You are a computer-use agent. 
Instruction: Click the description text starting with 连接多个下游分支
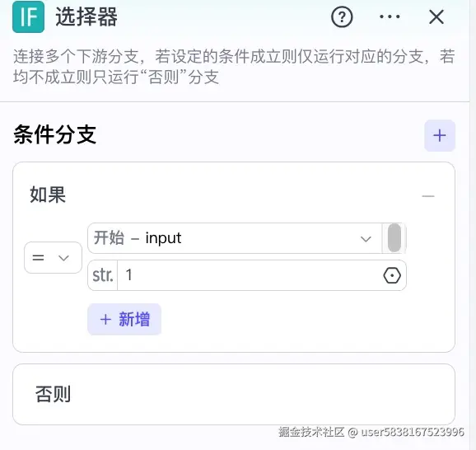[234, 67]
